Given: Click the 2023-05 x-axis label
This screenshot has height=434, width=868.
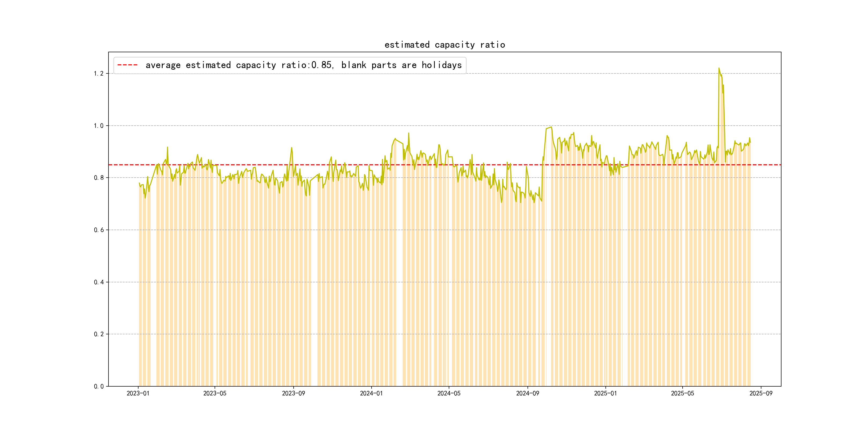Looking at the screenshot, I should [x=215, y=393].
